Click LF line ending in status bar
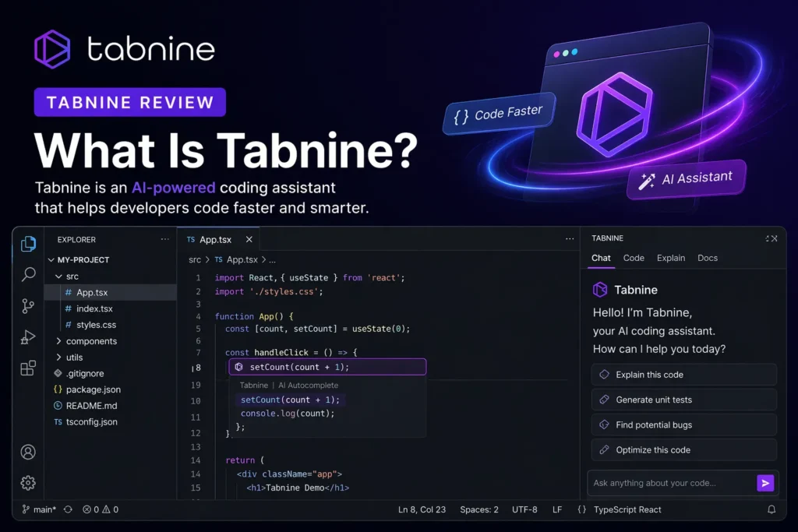Image resolution: width=798 pixels, height=532 pixels. click(557, 509)
